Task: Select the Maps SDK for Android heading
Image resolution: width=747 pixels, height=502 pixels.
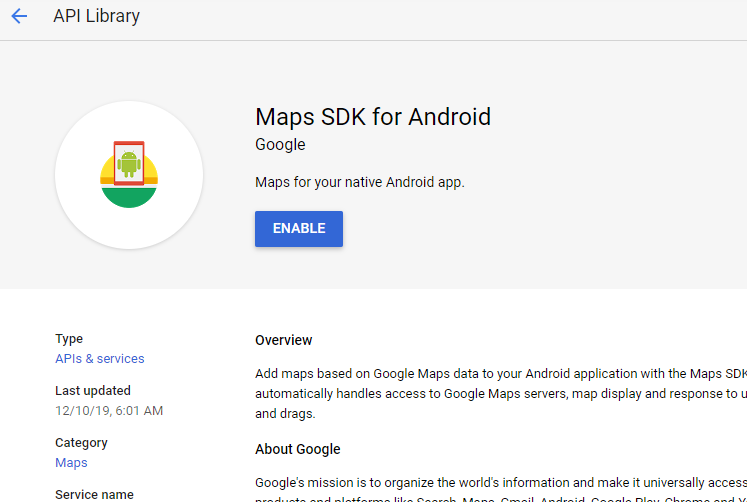Action: click(x=373, y=117)
